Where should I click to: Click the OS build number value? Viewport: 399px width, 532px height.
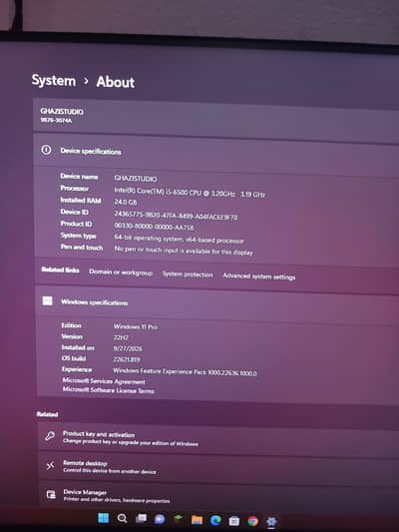[127, 359]
